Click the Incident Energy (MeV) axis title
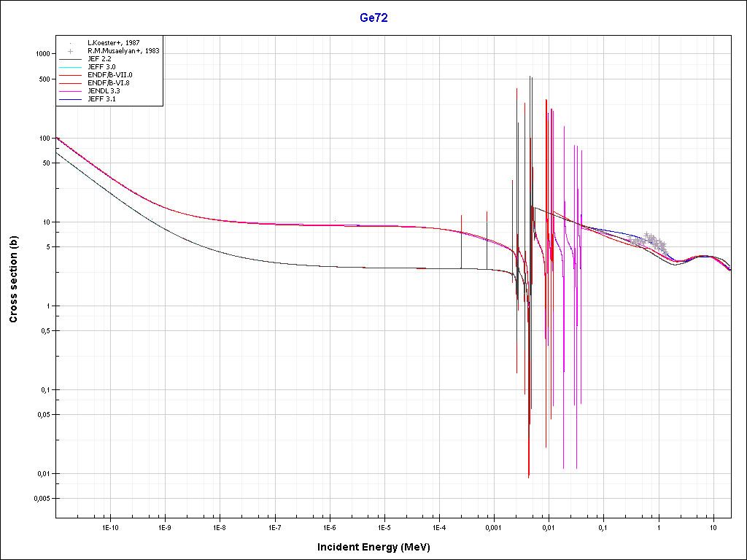The width and height of the screenshot is (747, 560). coord(379,547)
